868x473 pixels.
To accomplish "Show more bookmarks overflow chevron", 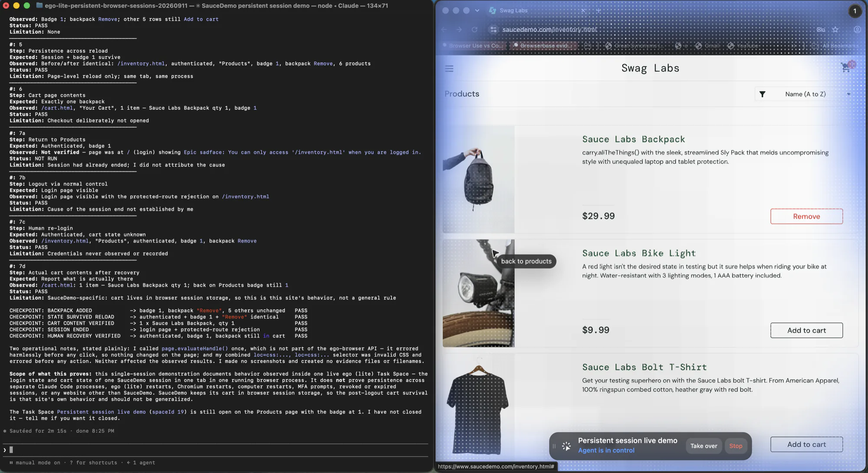I will [793, 46].
